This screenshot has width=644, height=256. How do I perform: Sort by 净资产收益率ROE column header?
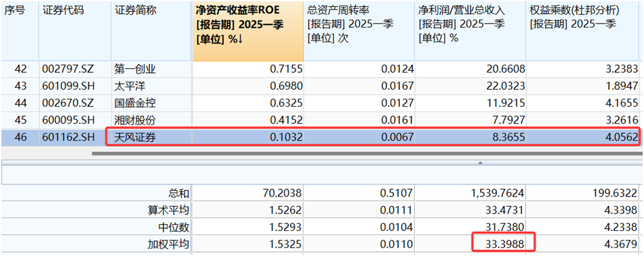click(248, 31)
